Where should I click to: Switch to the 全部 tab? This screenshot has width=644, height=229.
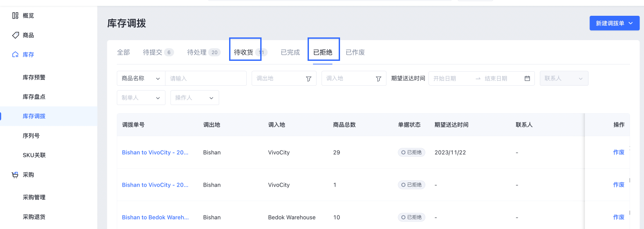point(124,52)
